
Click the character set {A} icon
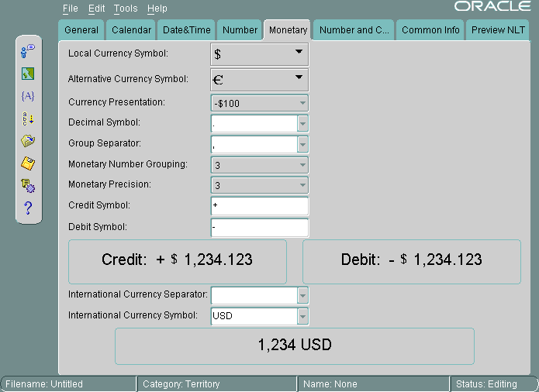pos(28,96)
